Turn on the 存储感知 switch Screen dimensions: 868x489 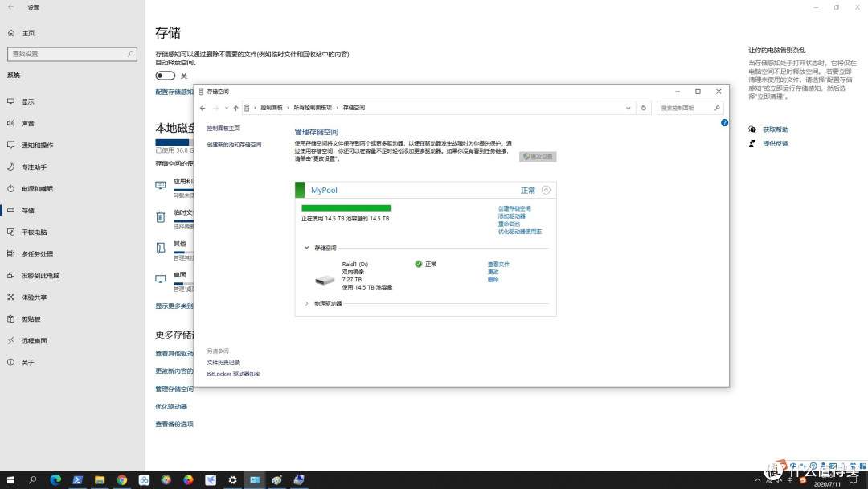(165, 75)
